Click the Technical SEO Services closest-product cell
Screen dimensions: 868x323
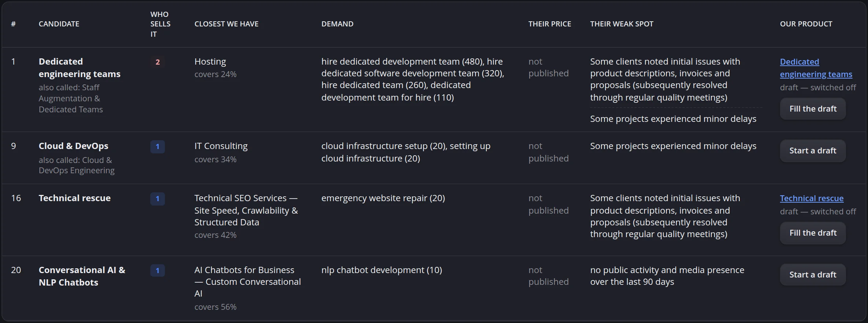coord(246,210)
